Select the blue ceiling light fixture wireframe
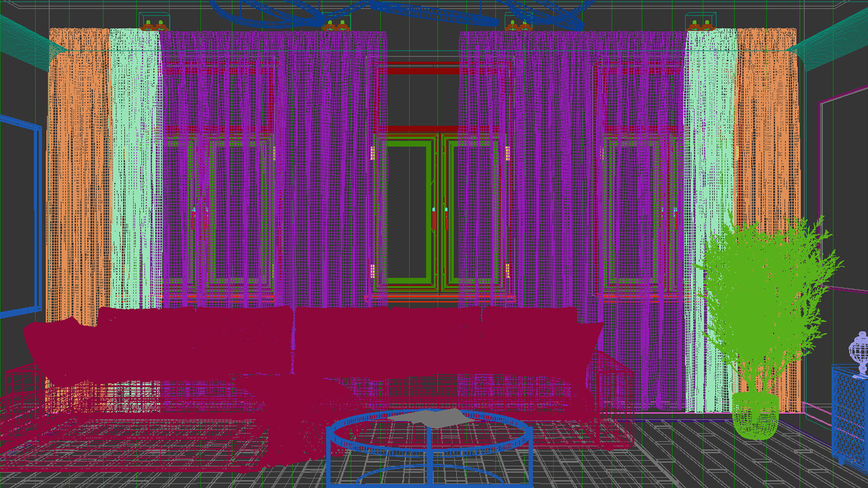The image size is (868, 488). [x=402, y=14]
